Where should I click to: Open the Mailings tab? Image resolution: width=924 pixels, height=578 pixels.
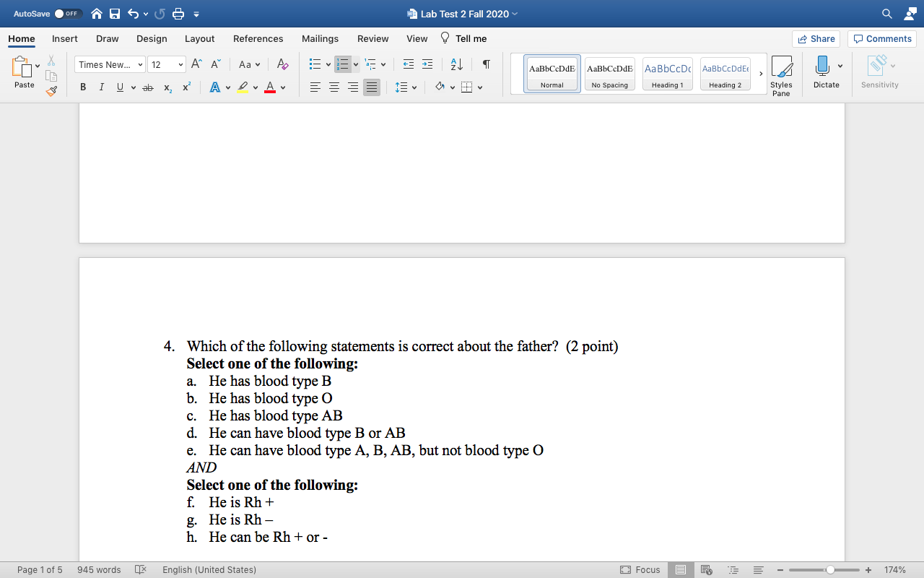point(320,38)
